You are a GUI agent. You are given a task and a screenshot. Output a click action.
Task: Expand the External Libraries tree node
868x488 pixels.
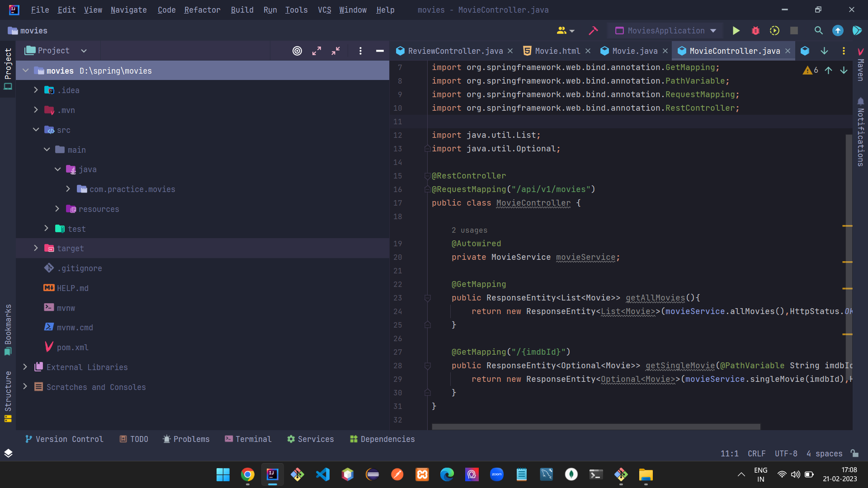[x=26, y=367]
